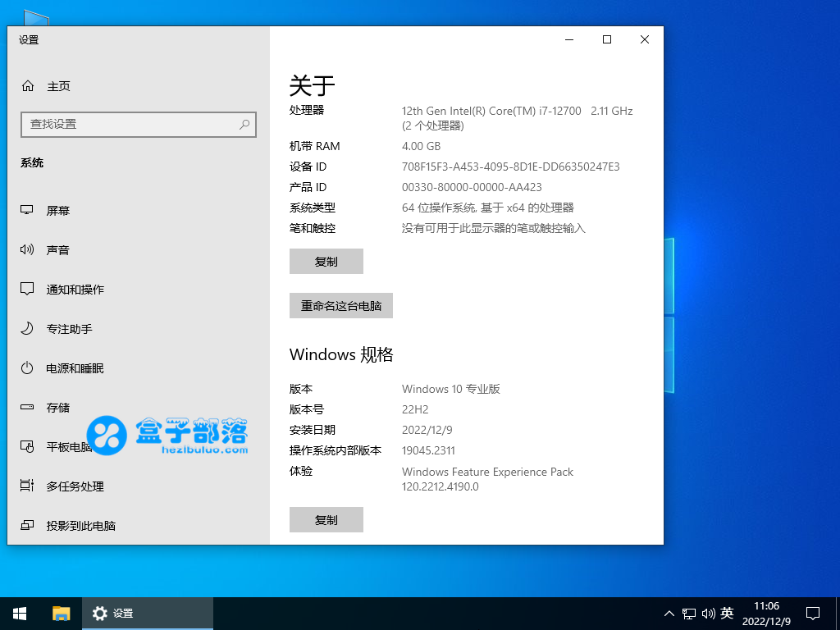Click version value 22H2
840x630 pixels.
(415, 409)
